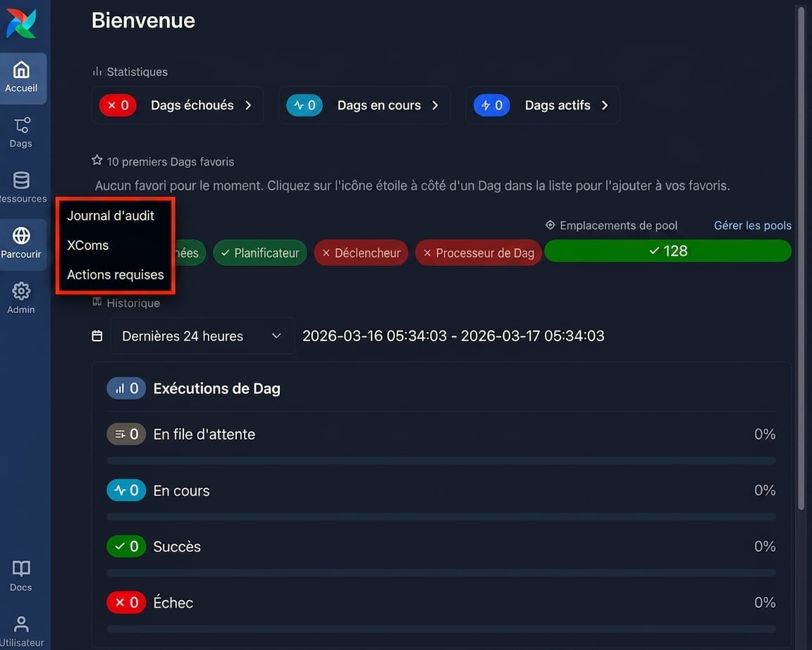Viewport: 812px width, 650px height.
Task: Click red failed count badge in statistics
Action: coord(118,105)
